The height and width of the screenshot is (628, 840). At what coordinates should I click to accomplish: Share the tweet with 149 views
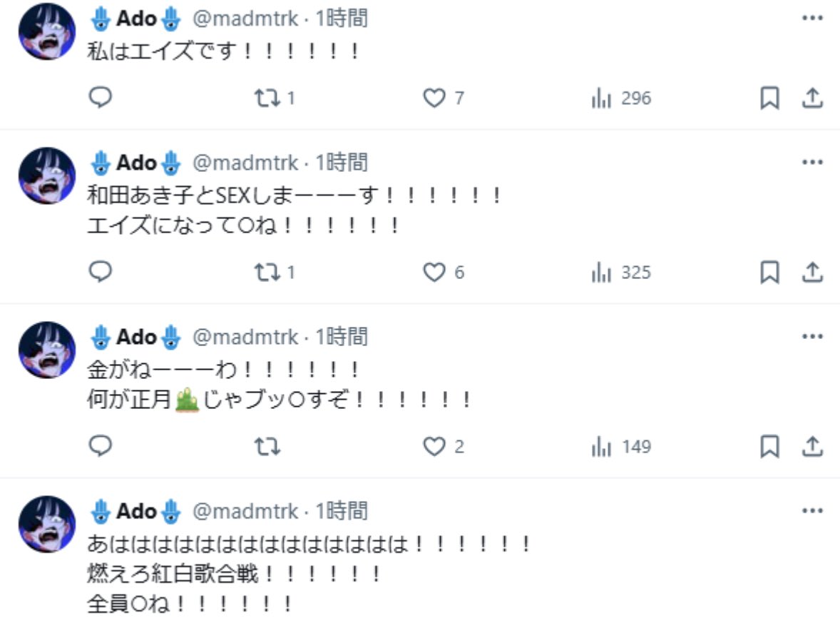click(813, 446)
